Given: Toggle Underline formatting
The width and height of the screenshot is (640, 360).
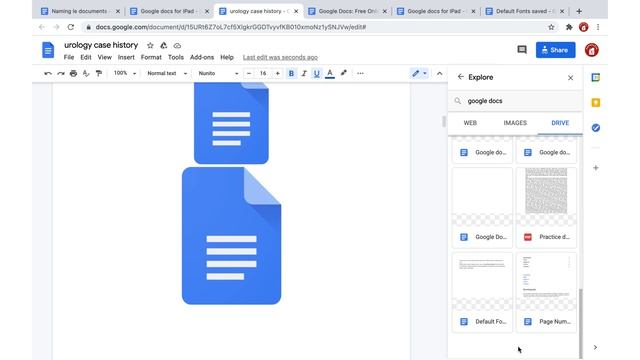Looking at the screenshot, I should coord(316,73).
